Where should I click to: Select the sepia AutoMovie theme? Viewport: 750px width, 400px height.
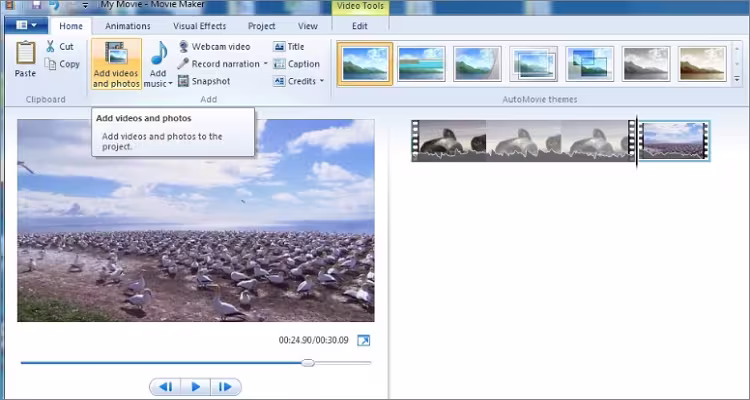pyautogui.click(x=702, y=64)
